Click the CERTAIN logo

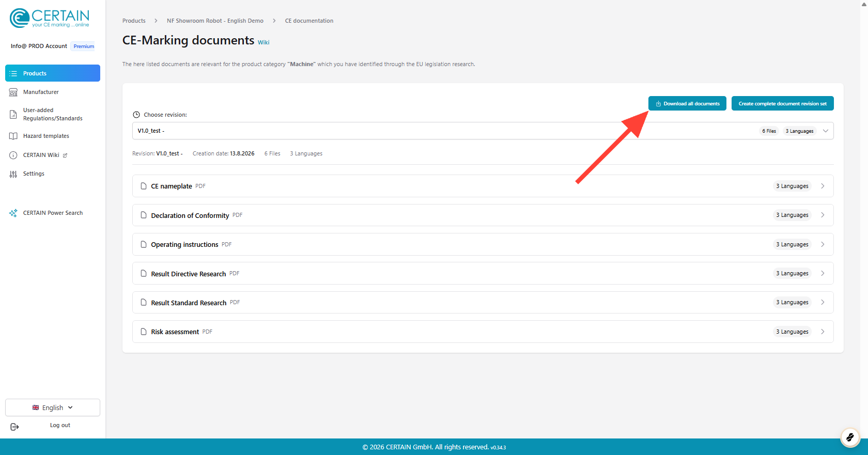(50, 18)
